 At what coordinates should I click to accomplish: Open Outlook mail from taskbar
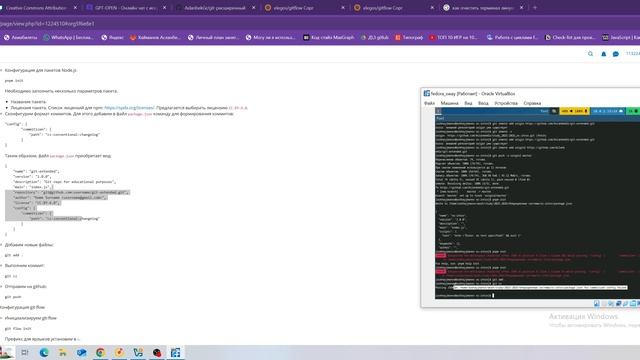point(82,353)
